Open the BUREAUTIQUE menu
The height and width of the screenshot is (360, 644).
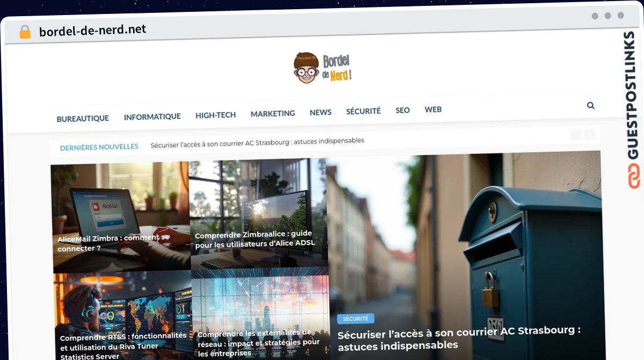[83, 118]
